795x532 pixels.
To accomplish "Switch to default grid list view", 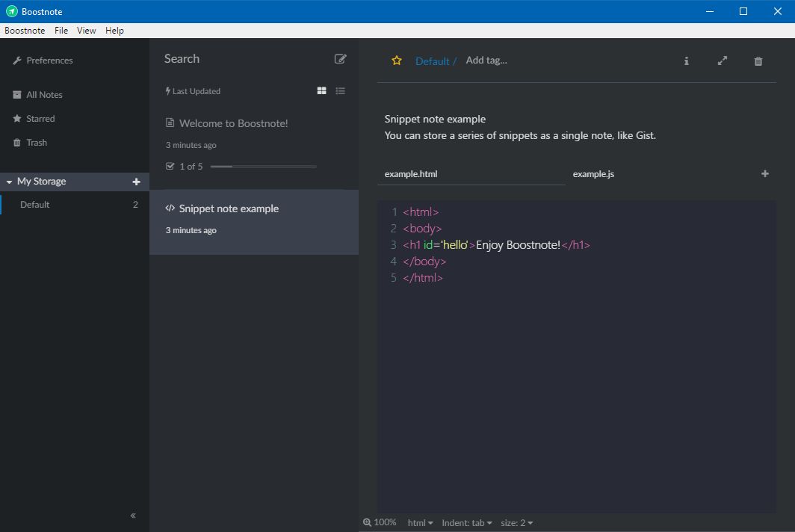I will pyautogui.click(x=321, y=90).
